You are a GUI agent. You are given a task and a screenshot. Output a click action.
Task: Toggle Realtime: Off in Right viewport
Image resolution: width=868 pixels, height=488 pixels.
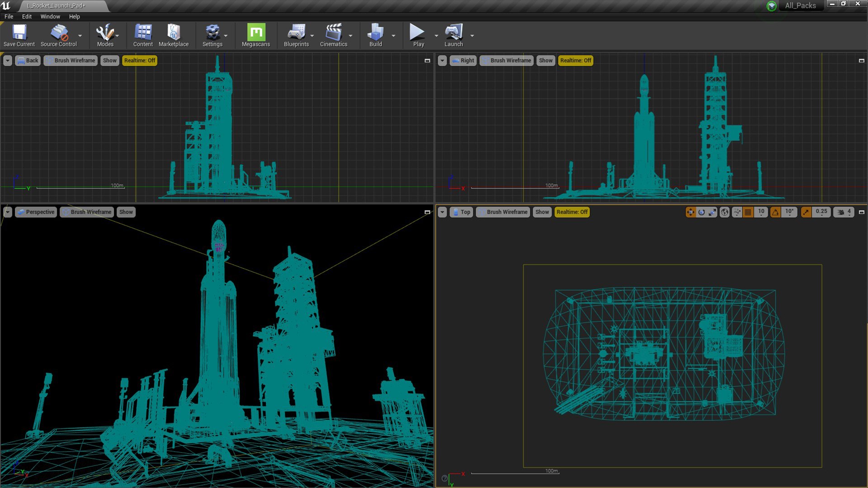point(576,61)
